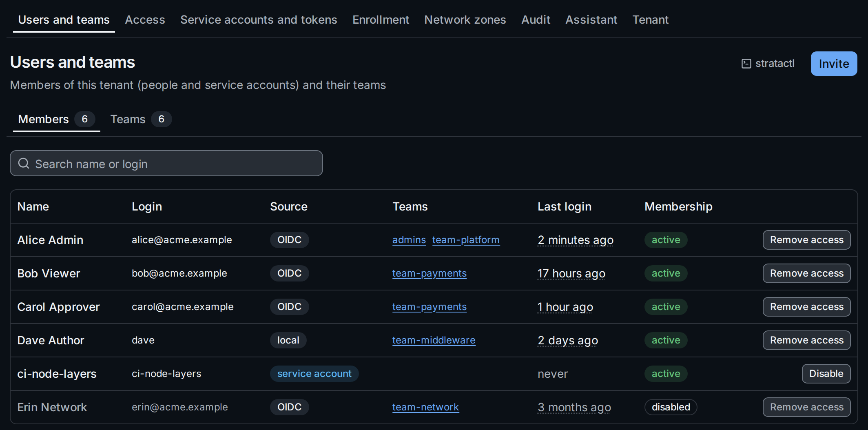868x430 pixels.
Task: Select the Audit tab
Action: click(536, 20)
